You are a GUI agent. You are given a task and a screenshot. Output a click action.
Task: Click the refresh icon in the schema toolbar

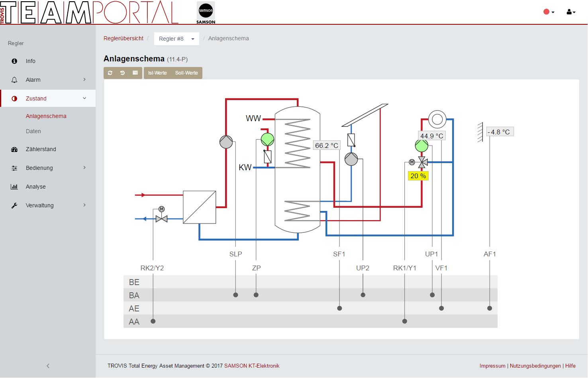[x=110, y=73]
